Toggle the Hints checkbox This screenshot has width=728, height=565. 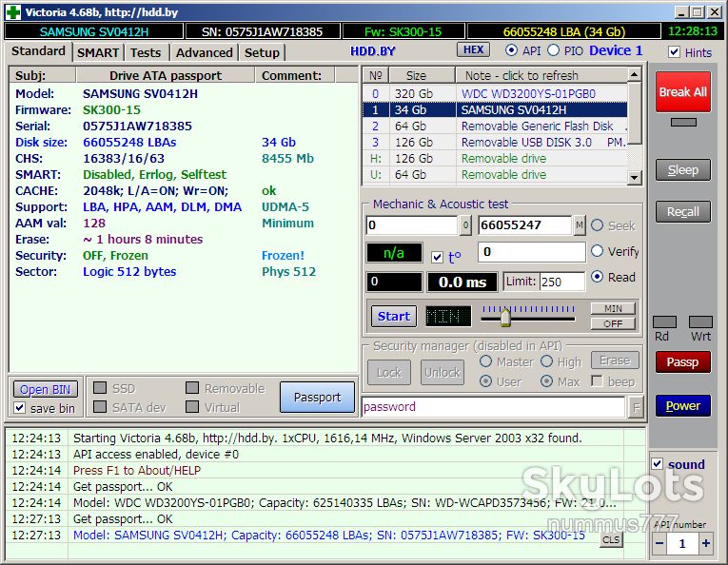tap(674, 52)
